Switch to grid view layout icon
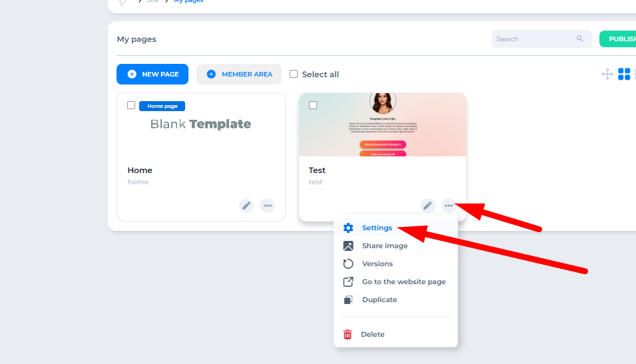 (x=624, y=75)
